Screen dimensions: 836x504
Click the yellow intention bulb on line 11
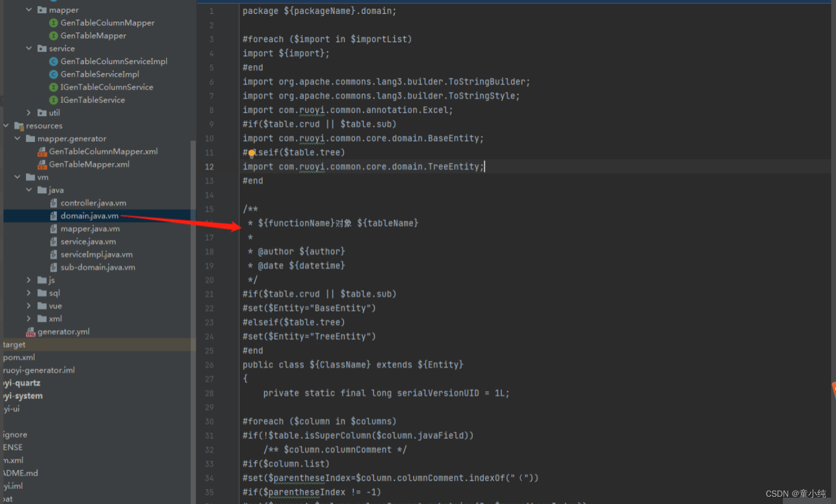click(x=252, y=153)
